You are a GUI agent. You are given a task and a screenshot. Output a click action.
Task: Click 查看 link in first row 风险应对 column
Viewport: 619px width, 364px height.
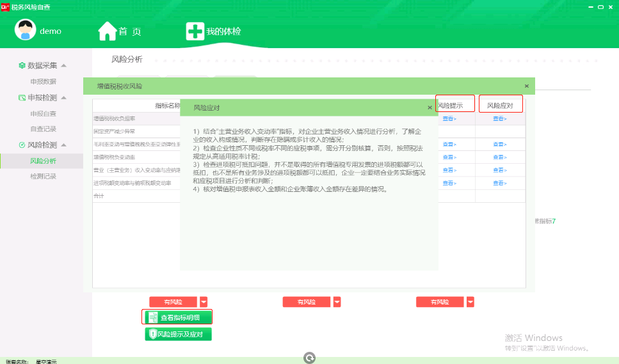tap(501, 118)
